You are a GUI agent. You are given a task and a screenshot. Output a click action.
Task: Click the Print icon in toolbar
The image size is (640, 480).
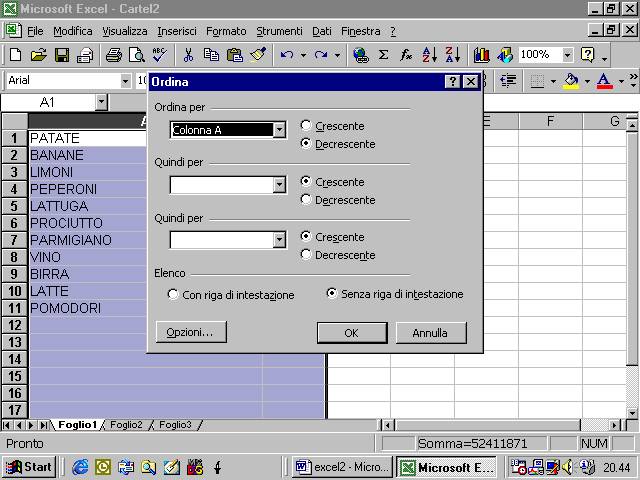pos(113,55)
